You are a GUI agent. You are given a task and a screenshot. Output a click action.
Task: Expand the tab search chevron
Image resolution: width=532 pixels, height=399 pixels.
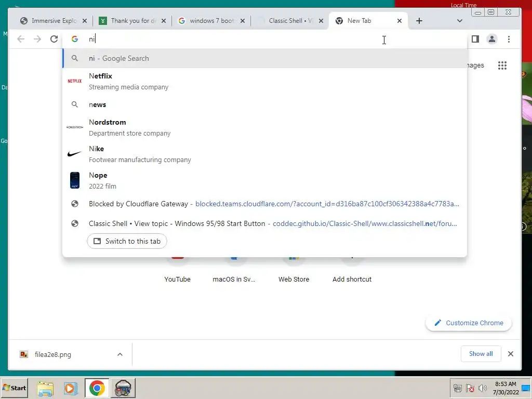460,21
